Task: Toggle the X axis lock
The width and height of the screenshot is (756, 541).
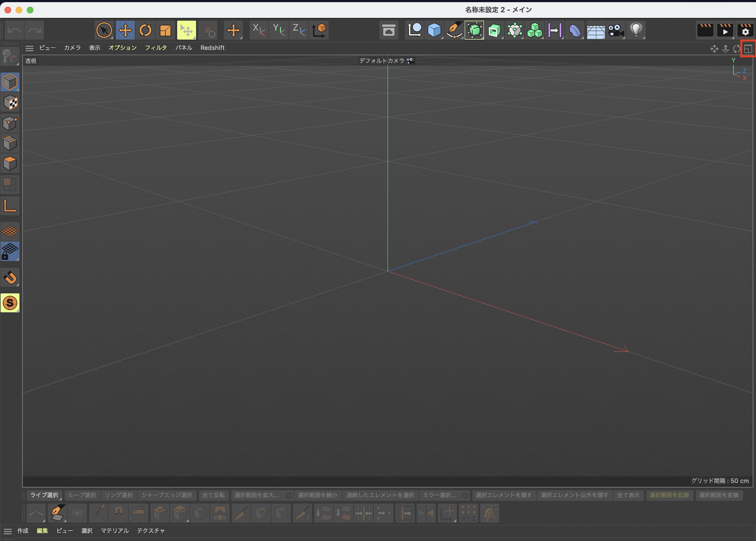Action: click(259, 30)
